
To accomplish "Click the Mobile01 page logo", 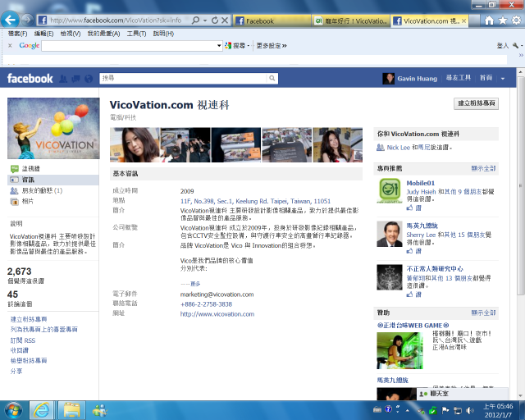I will click(x=390, y=190).
